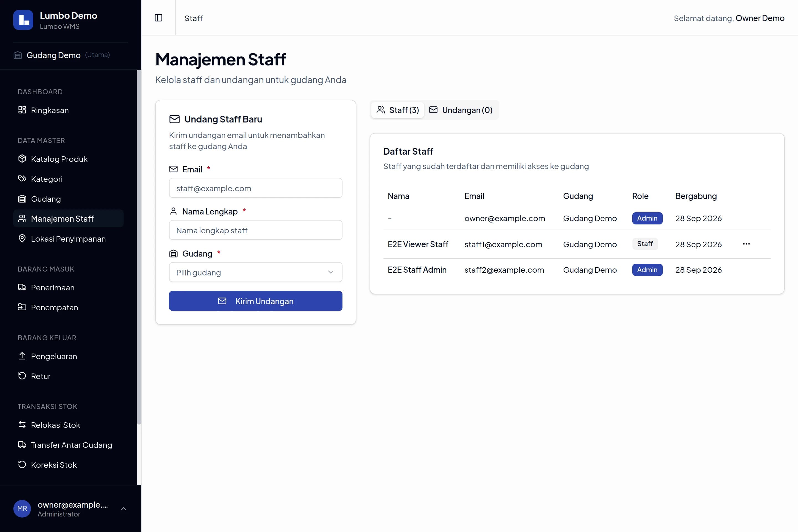Screen dimensions: 798x532
Task: Click the Koreksi Stok icon
Action: pyautogui.click(x=22, y=465)
